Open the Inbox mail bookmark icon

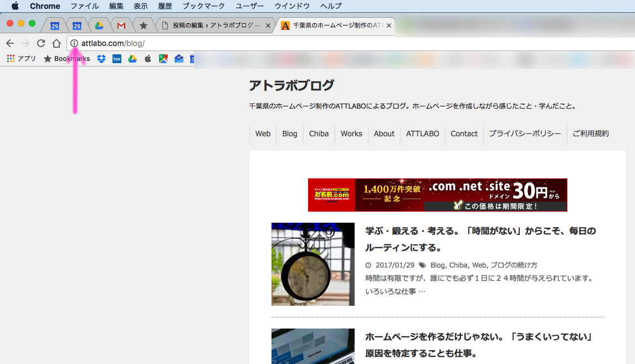(x=178, y=59)
